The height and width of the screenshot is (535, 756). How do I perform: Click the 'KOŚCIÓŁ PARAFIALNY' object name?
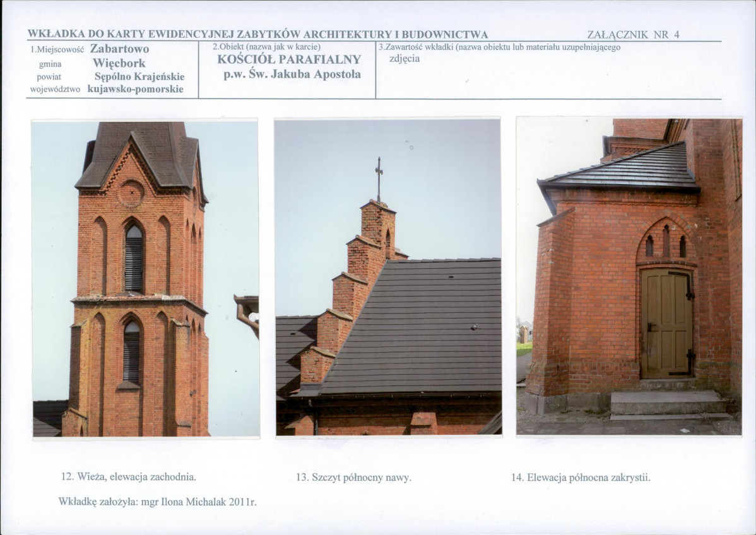[289, 60]
